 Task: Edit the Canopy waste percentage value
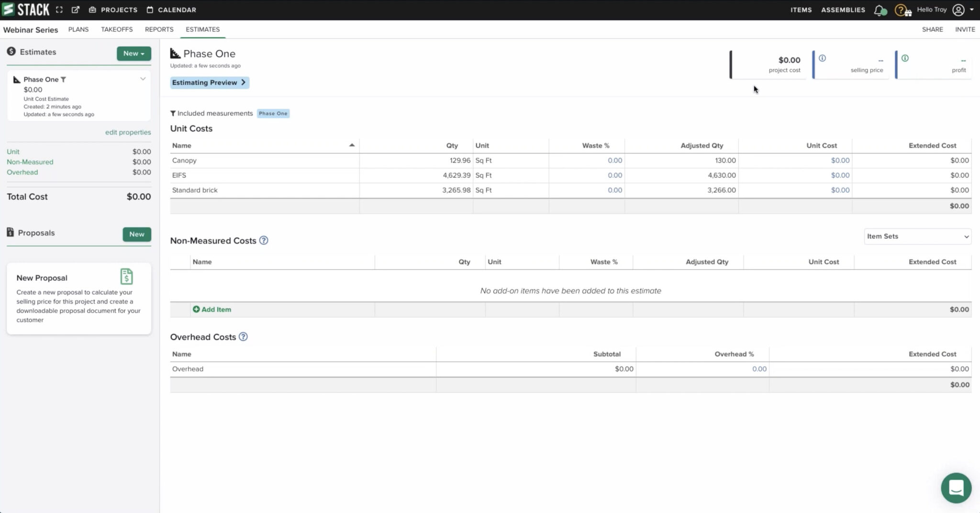coord(614,160)
